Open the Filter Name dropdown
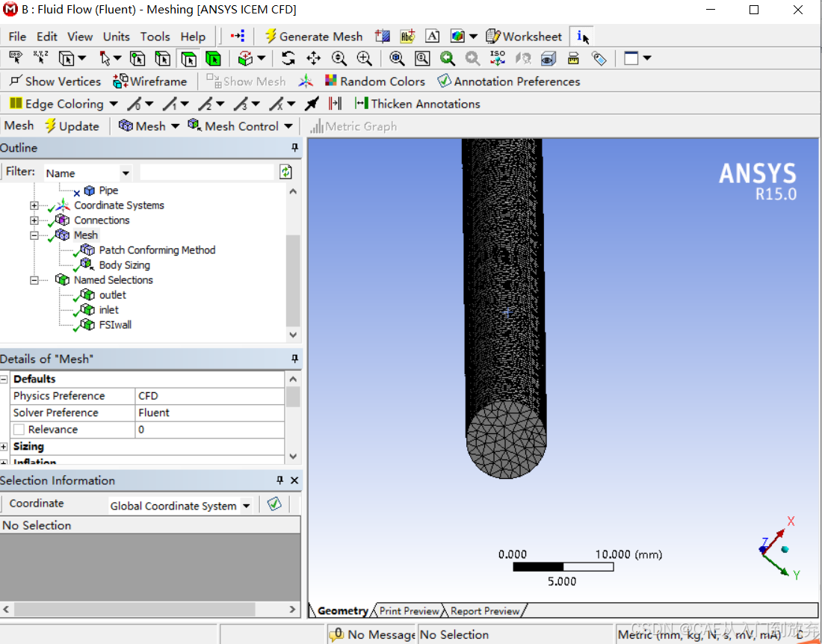Screen dimensions: 822x644 coord(126,173)
